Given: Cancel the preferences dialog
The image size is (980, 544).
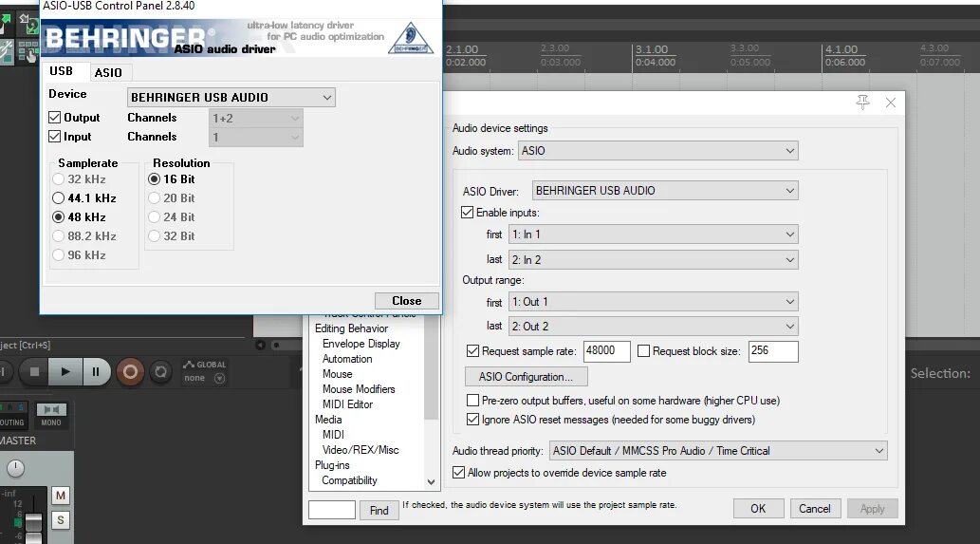Looking at the screenshot, I should point(815,508).
